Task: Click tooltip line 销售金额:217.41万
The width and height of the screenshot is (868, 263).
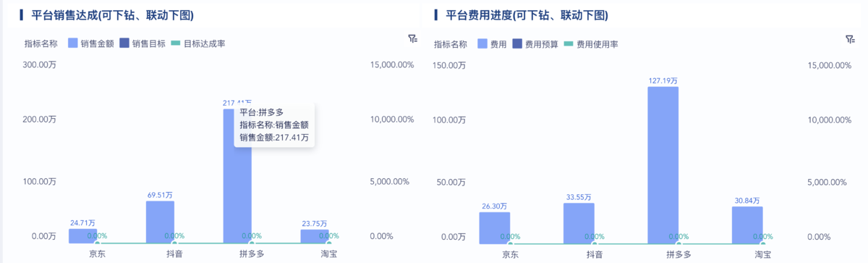Action: coord(274,137)
